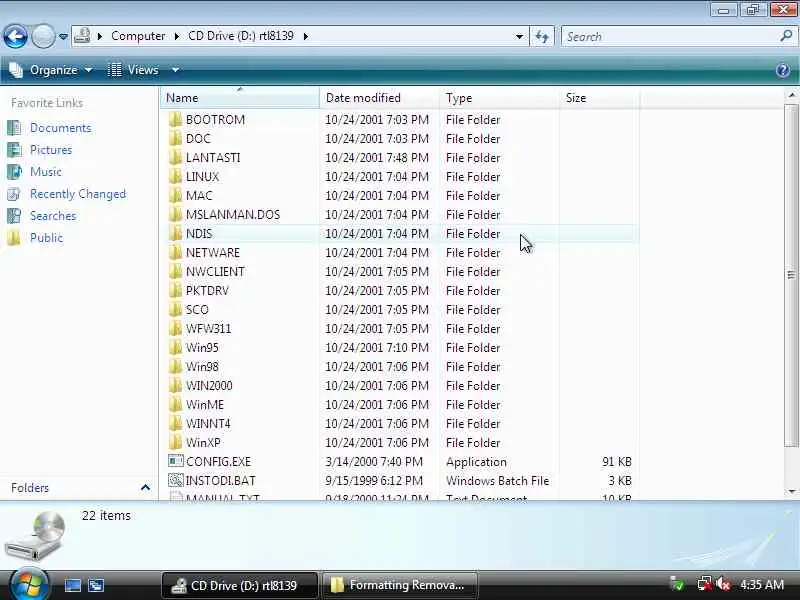800x600 pixels.
Task: Click Show Desktop quick launch icon
Action: [x=72, y=585]
